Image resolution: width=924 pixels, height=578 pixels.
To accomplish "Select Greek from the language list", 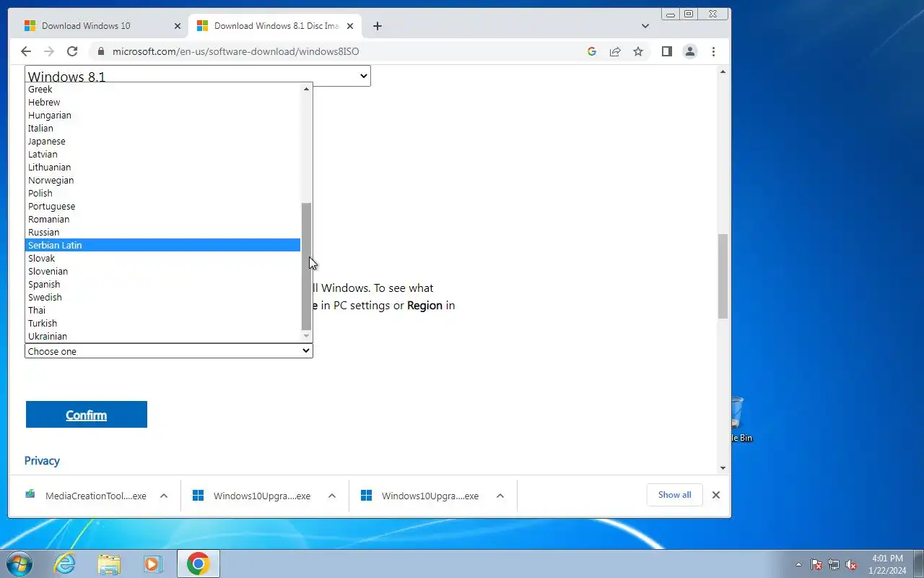I will tap(162, 90).
